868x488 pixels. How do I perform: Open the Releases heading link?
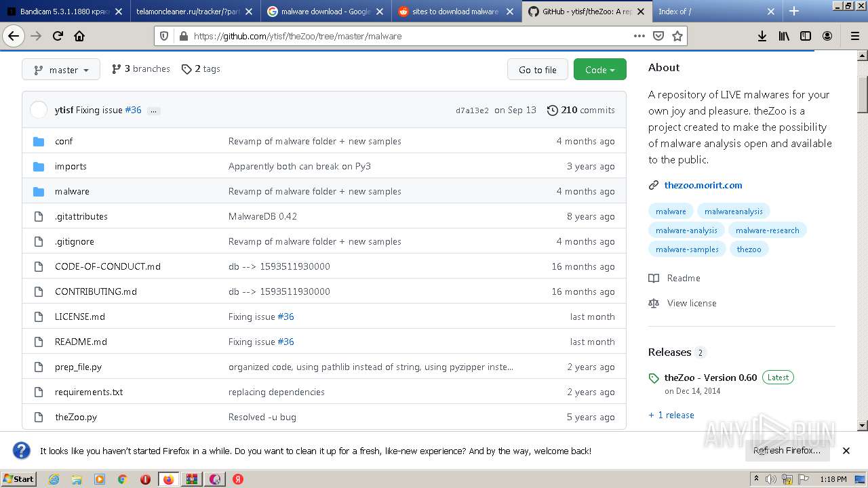669,352
